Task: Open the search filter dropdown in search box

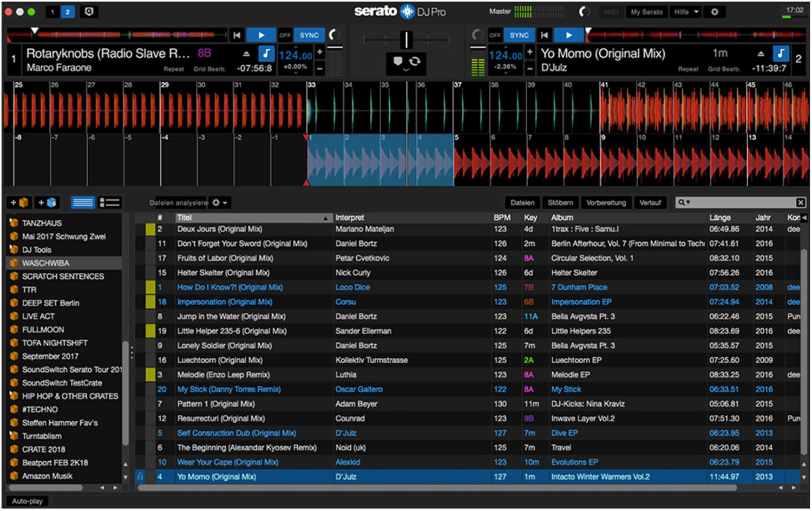Action: (x=689, y=202)
